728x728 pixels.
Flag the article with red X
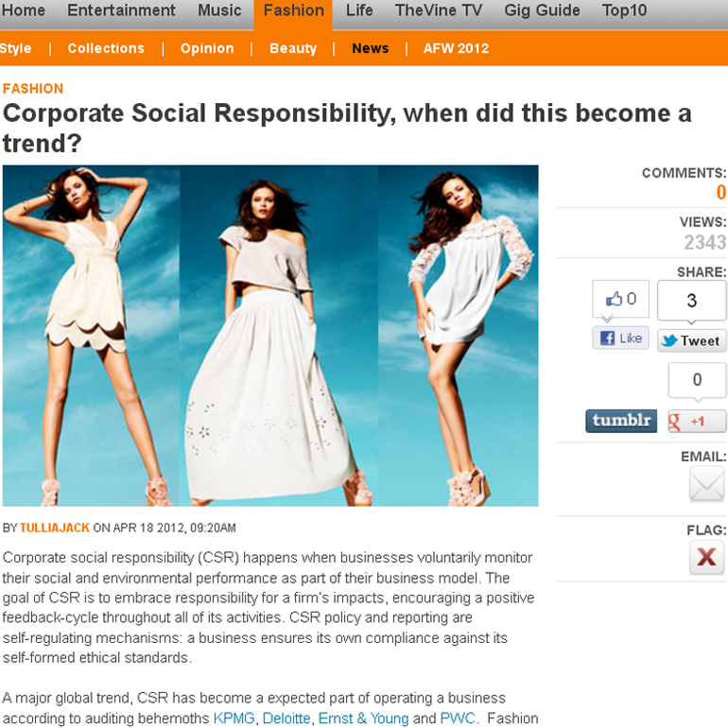(x=706, y=557)
